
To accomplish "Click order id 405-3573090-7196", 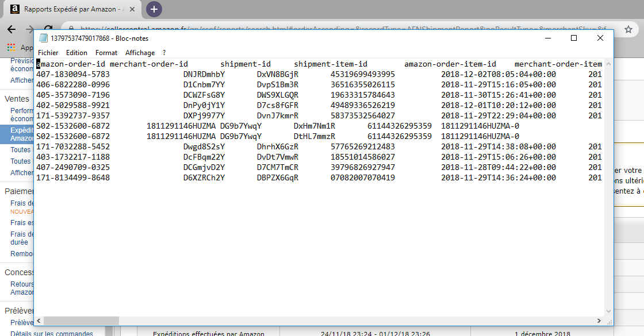I will 72,95.
